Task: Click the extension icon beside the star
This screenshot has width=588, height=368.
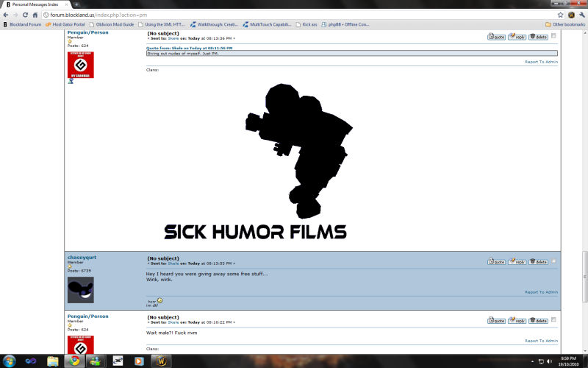Action: (x=571, y=15)
